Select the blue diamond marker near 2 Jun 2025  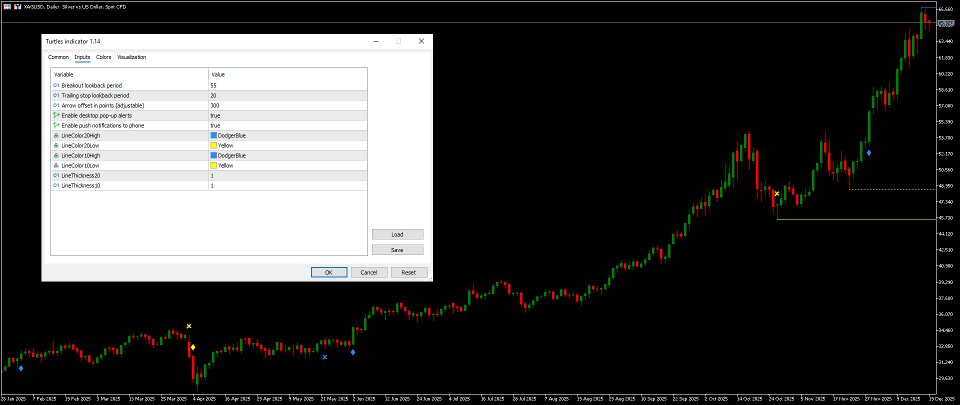[353, 352]
